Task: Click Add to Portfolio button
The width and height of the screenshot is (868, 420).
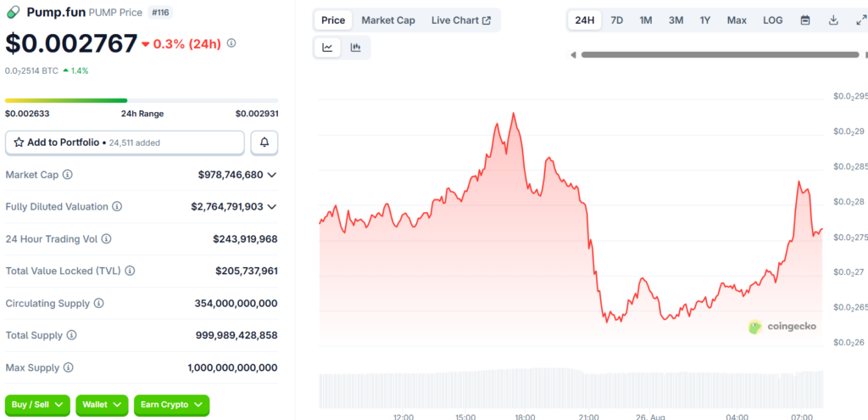Action: point(125,143)
